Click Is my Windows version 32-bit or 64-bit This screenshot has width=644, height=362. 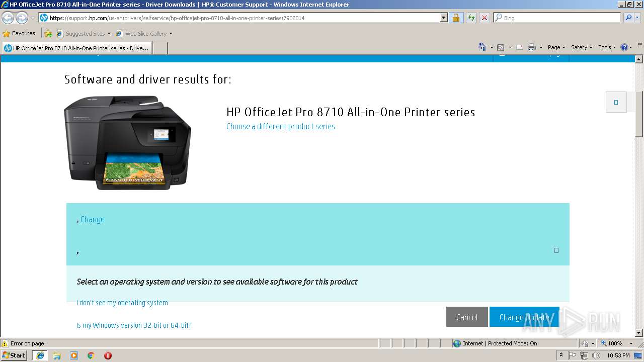tap(134, 325)
